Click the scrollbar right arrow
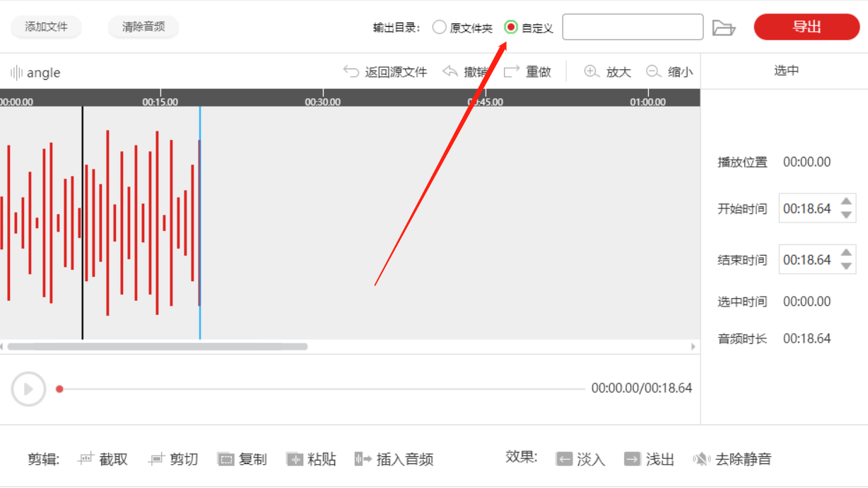This screenshot has height=488, width=868. pos(693,347)
